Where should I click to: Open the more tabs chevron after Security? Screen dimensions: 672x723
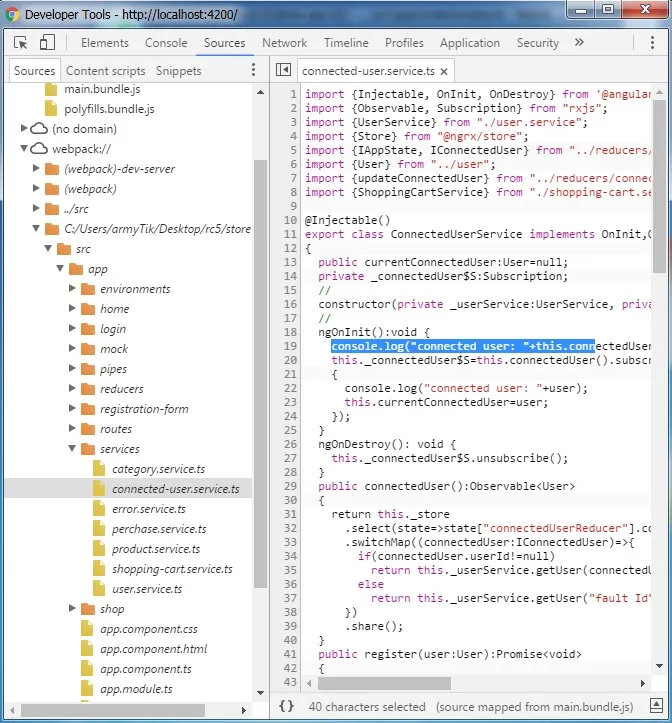pos(579,42)
